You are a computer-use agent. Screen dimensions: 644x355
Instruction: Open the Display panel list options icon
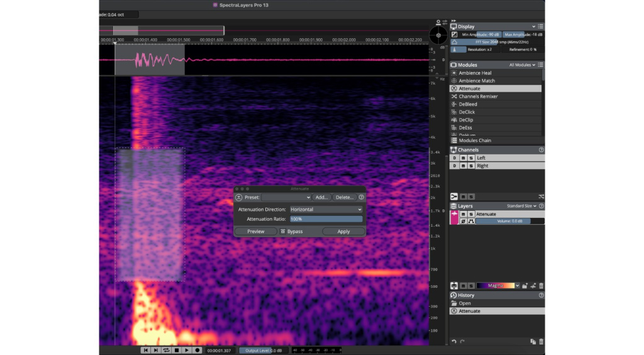coord(540,26)
